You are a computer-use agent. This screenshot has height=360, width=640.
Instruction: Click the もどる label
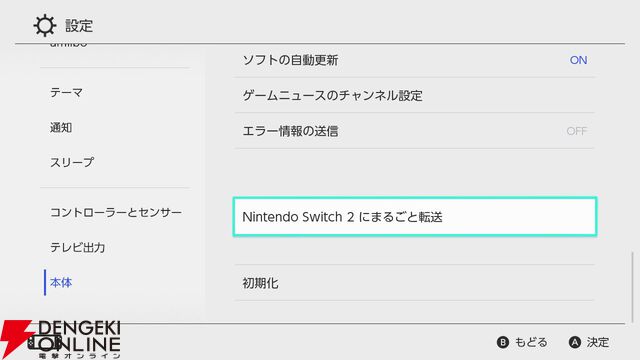[531, 342]
